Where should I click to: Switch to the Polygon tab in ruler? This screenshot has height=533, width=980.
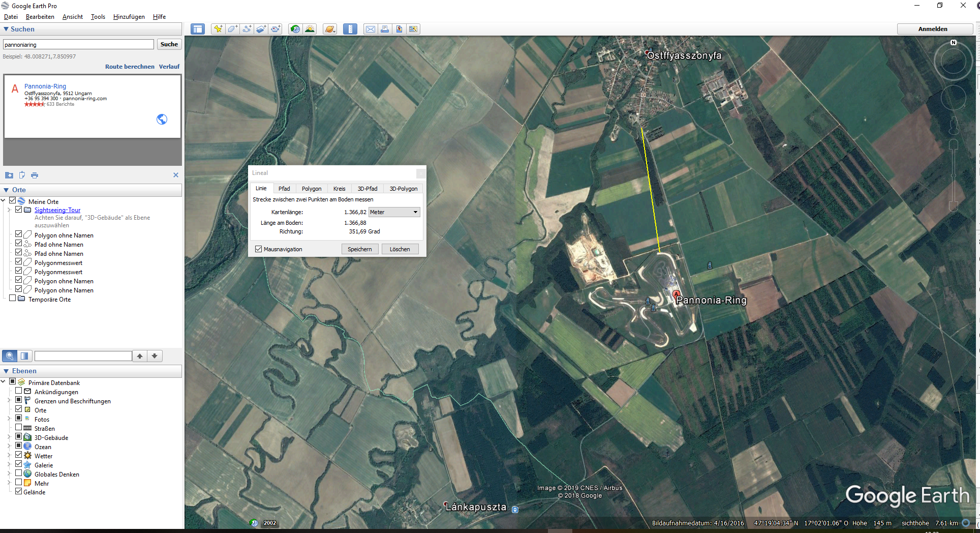tap(312, 189)
